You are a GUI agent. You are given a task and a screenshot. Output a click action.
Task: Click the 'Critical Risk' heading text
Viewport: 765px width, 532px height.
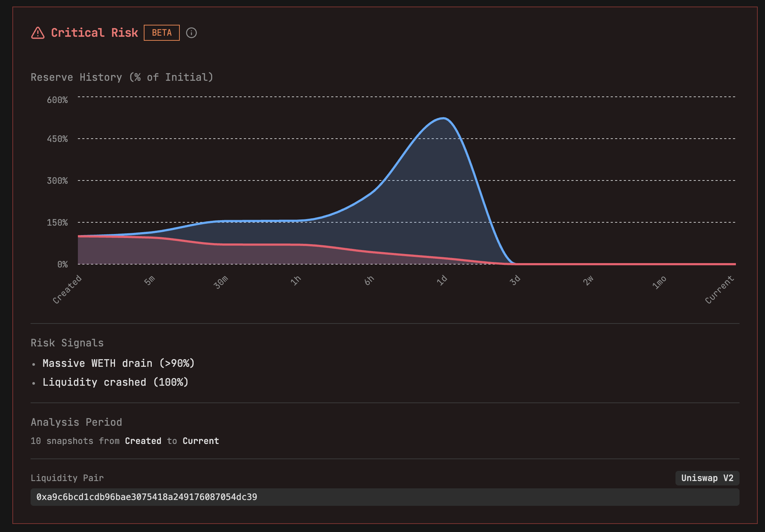click(94, 33)
